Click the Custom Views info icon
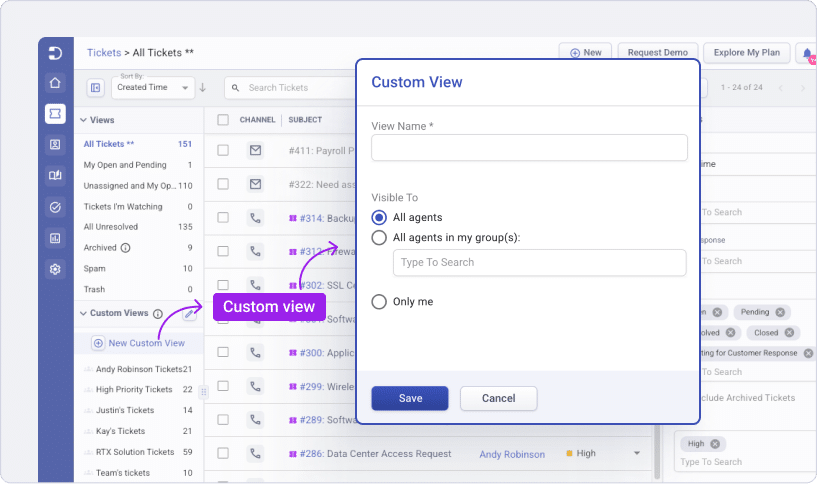Viewport: 817px width, 484px height. click(158, 314)
